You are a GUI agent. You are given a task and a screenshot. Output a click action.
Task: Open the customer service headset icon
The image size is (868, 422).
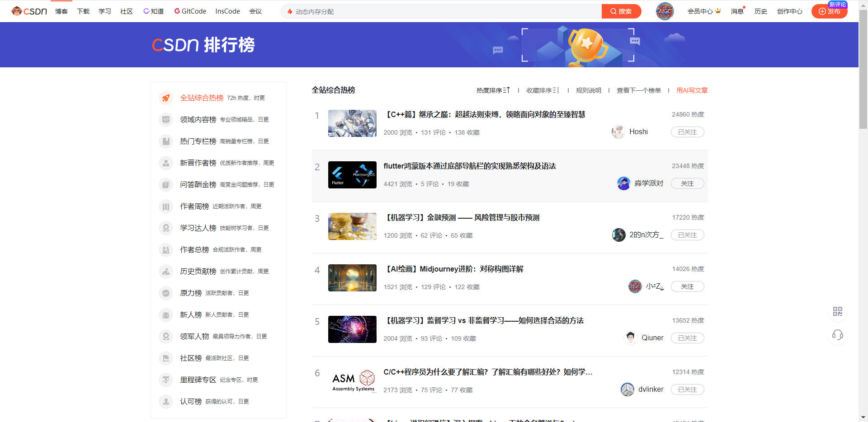[x=838, y=335]
